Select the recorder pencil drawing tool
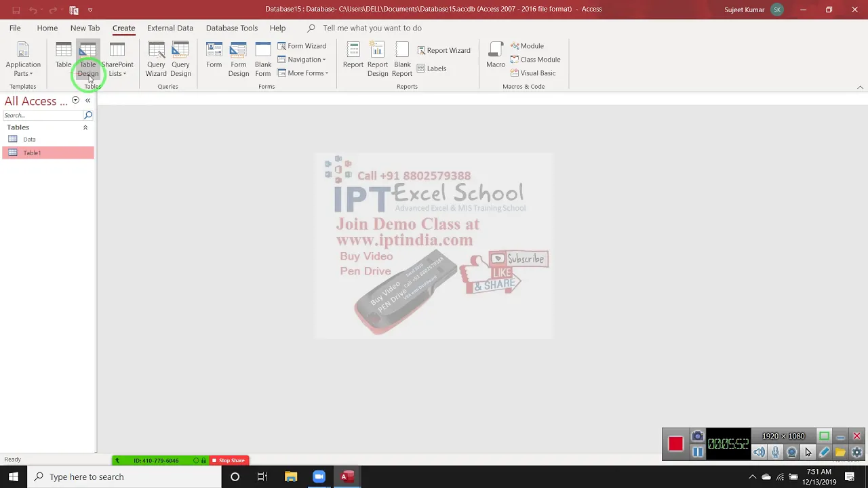The image size is (868, 488). pos(824,452)
